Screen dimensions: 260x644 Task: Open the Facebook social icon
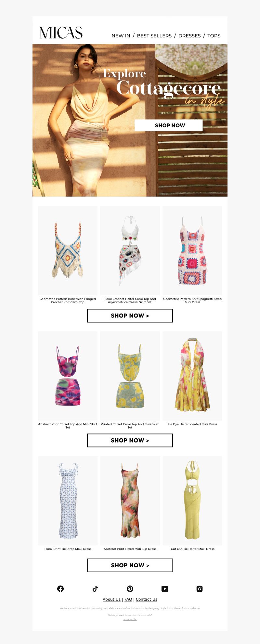coord(60,588)
